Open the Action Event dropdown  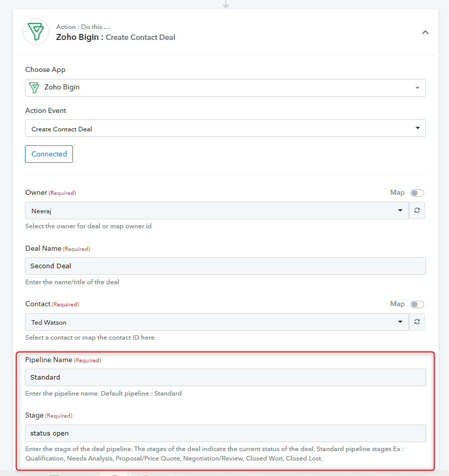pos(225,128)
